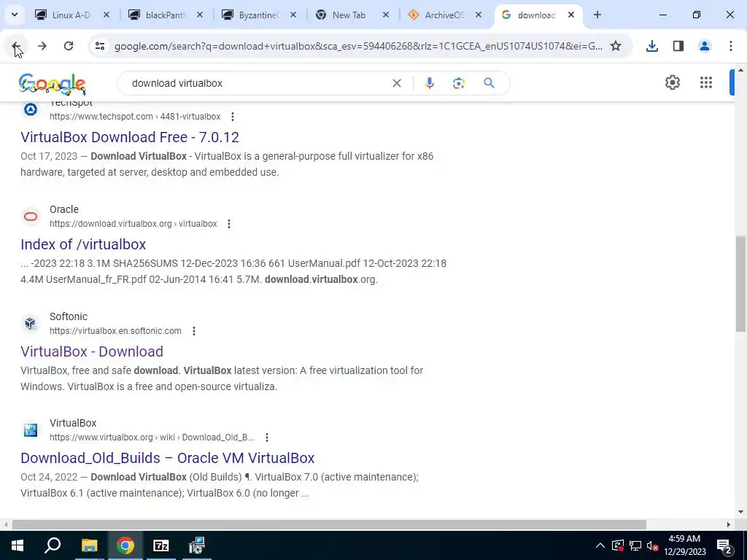Open Windows taskbar search
Viewport: 747px width, 560px height.
(x=53, y=545)
